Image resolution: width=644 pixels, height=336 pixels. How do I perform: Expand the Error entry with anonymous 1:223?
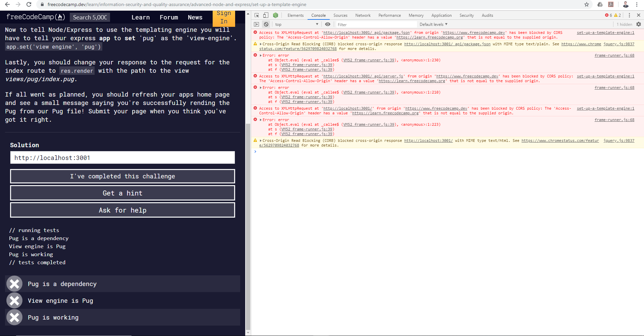[x=261, y=120]
